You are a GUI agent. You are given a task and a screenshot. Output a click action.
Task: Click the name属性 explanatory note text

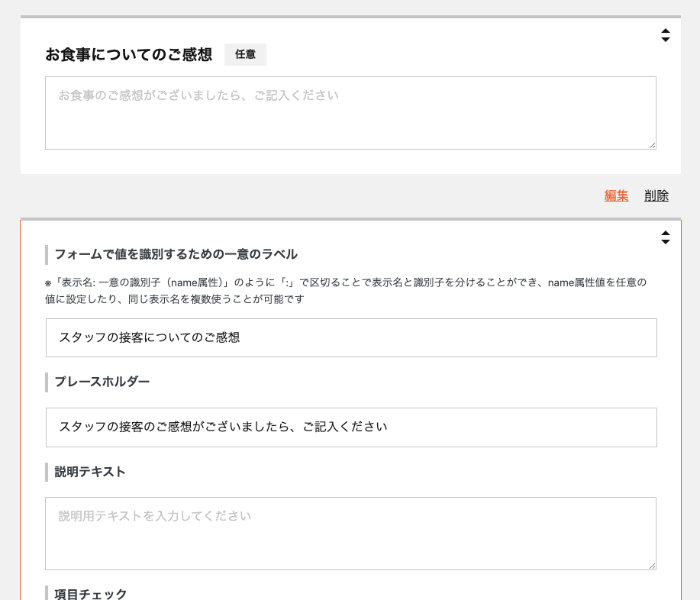345,291
